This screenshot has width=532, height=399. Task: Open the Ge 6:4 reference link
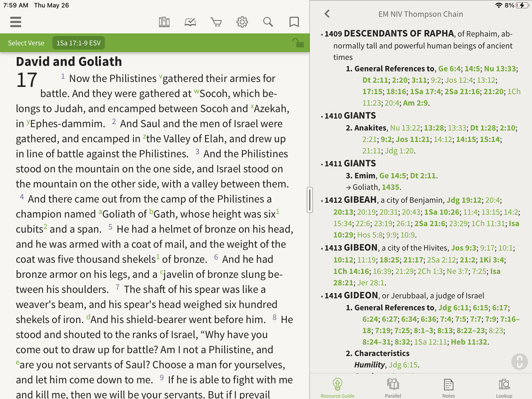tap(450, 69)
